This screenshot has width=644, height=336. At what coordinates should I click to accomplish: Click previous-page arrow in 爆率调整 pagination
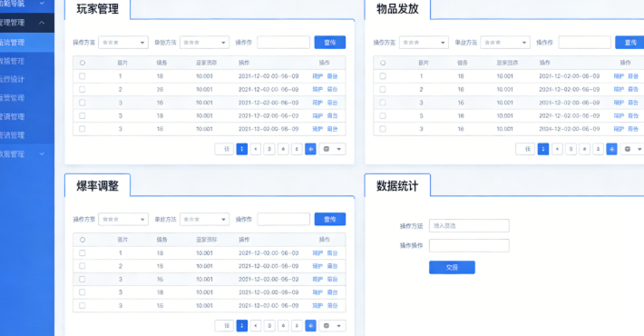pyautogui.click(x=256, y=326)
